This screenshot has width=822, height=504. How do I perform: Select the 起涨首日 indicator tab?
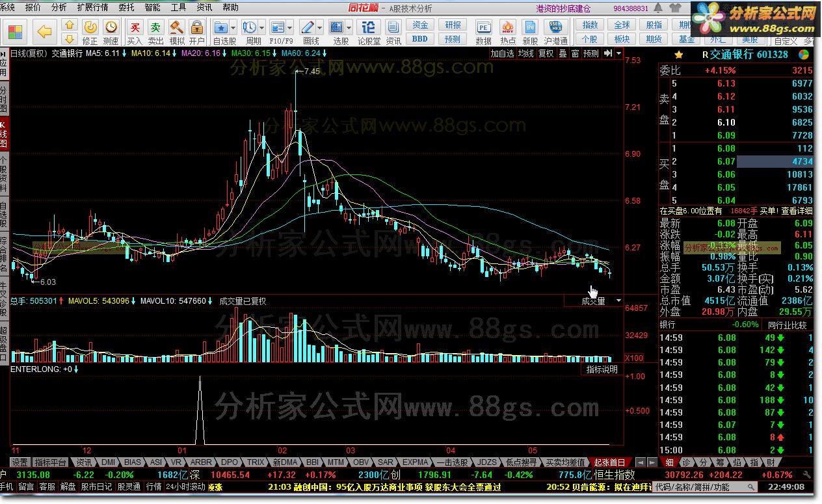coord(609,462)
